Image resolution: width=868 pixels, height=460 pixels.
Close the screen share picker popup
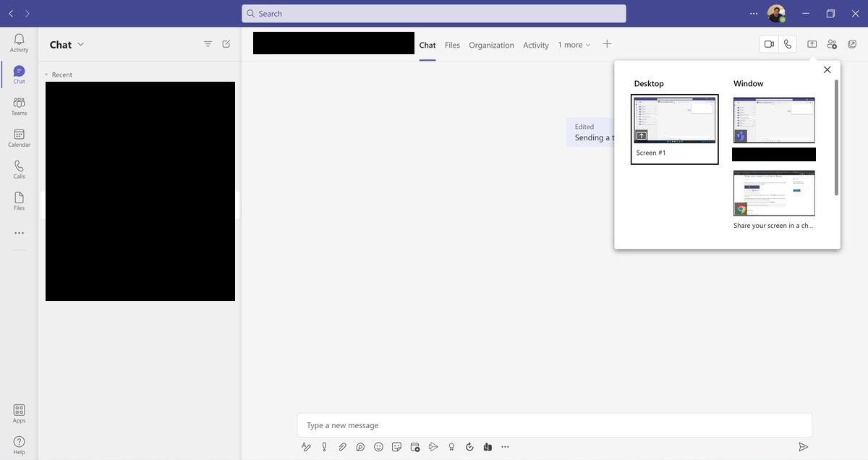tap(827, 69)
